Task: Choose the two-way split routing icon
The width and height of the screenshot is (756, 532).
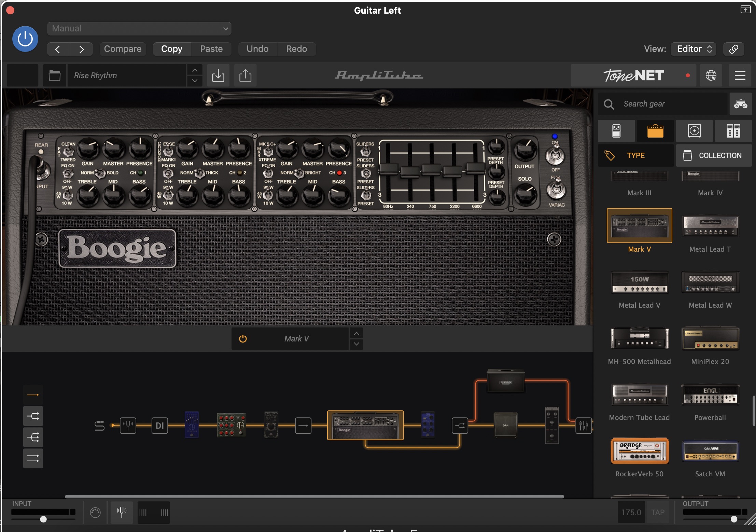Action: [x=33, y=416]
